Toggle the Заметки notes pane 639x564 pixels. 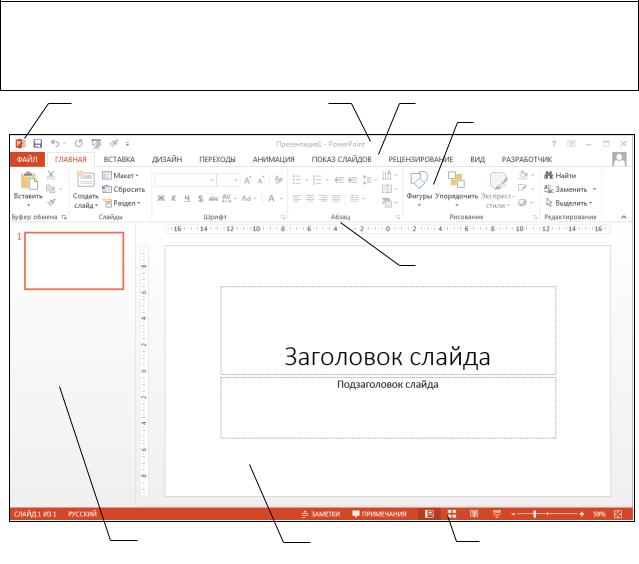tap(321, 514)
